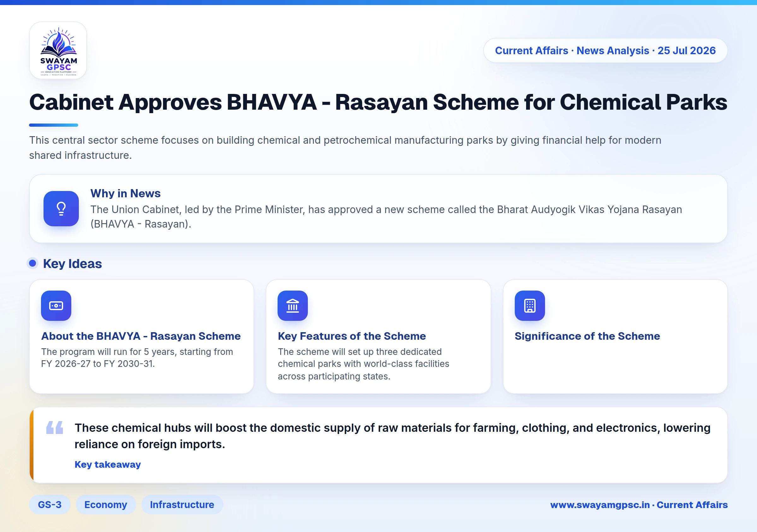The height and width of the screenshot is (532, 757).
Task: Click the quotation mark icon in takeaway card
Action: (x=55, y=428)
